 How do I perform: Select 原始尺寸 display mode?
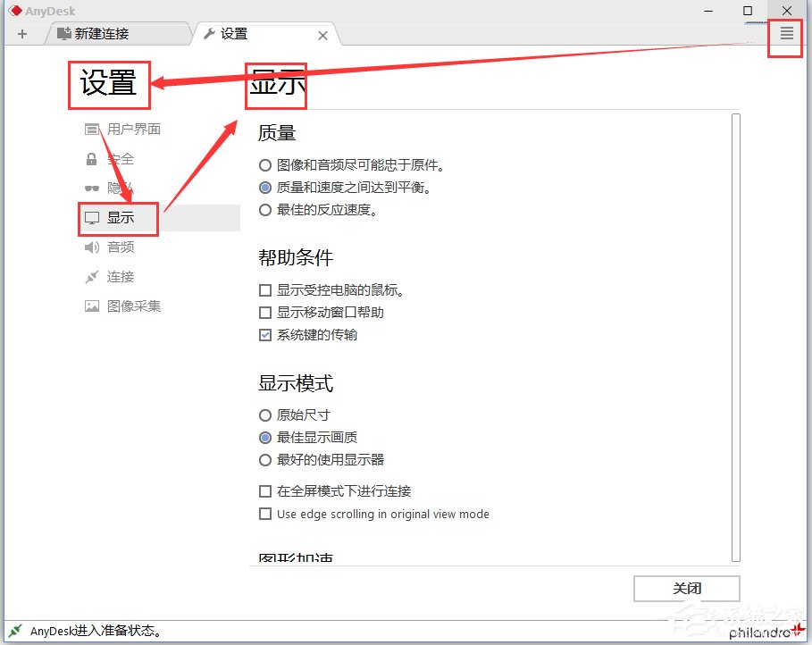point(265,415)
